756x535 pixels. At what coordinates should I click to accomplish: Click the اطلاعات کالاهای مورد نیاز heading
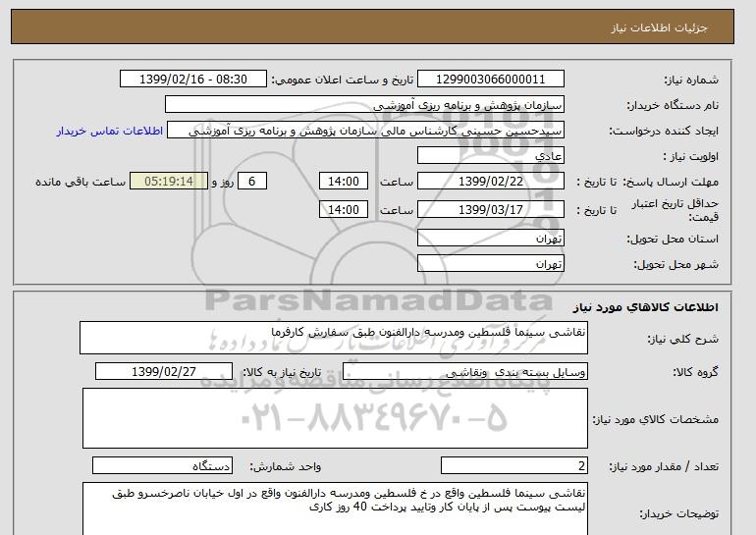pos(646,307)
